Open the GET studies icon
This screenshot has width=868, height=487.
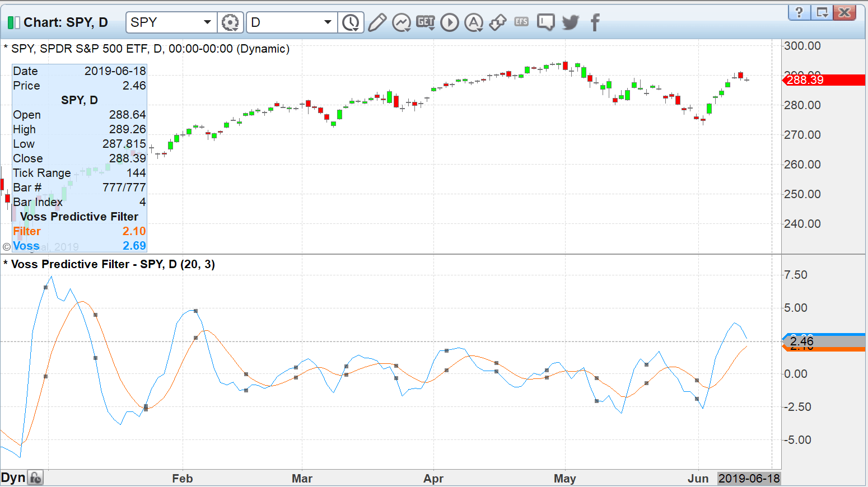pyautogui.click(x=426, y=22)
